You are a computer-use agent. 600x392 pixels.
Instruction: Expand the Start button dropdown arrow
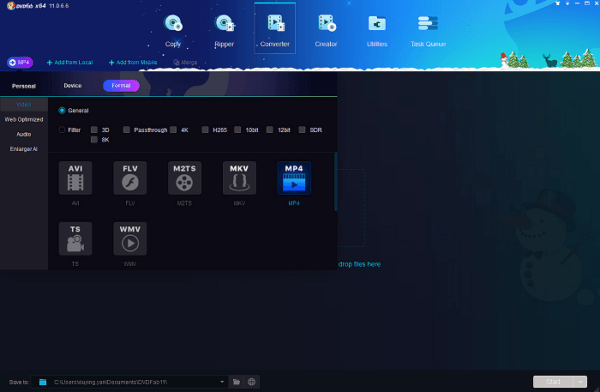tap(580, 382)
